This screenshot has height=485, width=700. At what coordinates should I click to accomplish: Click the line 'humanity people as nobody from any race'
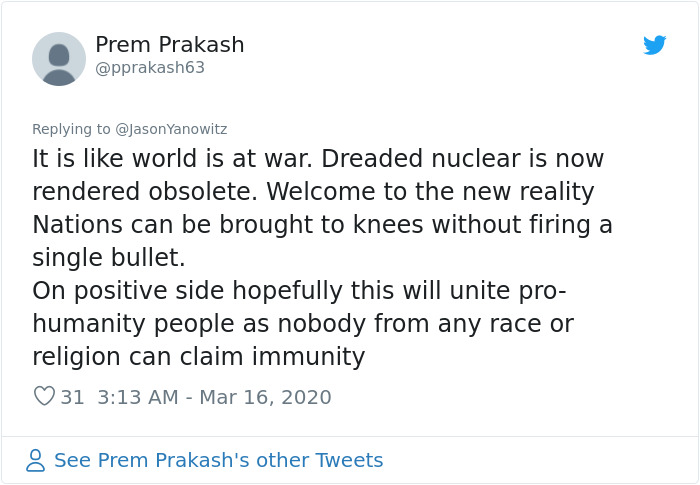coord(302,324)
